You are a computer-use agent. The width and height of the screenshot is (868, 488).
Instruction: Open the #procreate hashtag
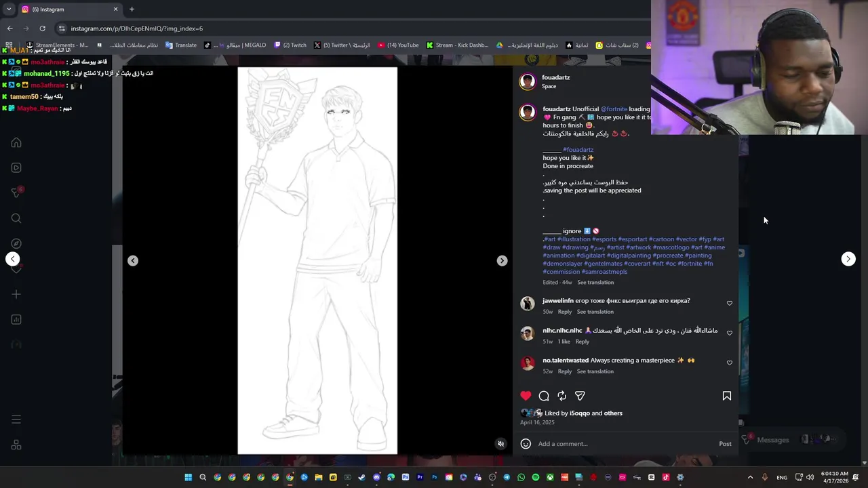(668, 256)
